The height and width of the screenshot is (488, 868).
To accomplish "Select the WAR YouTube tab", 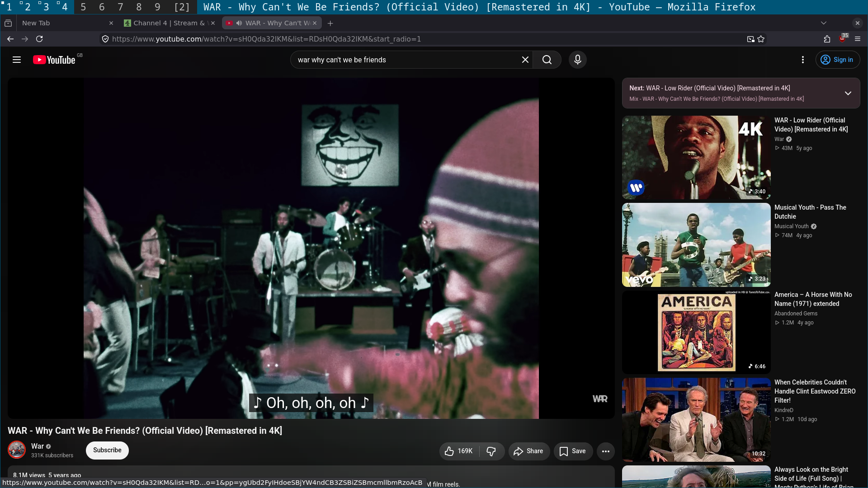I will [x=272, y=23].
